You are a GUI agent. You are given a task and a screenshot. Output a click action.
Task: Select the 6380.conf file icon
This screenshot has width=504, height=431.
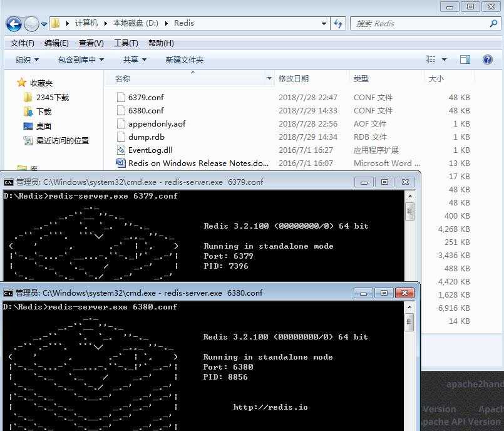click(121, 110)
